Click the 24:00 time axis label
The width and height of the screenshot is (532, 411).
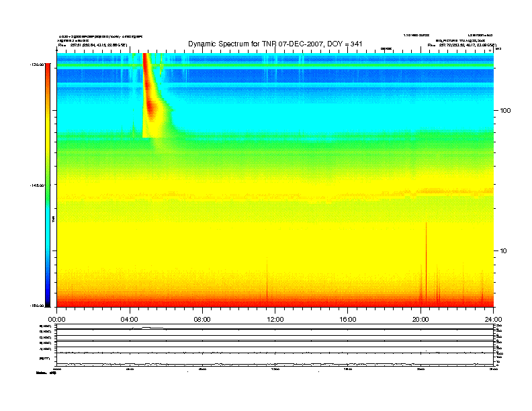pos(493,320)
